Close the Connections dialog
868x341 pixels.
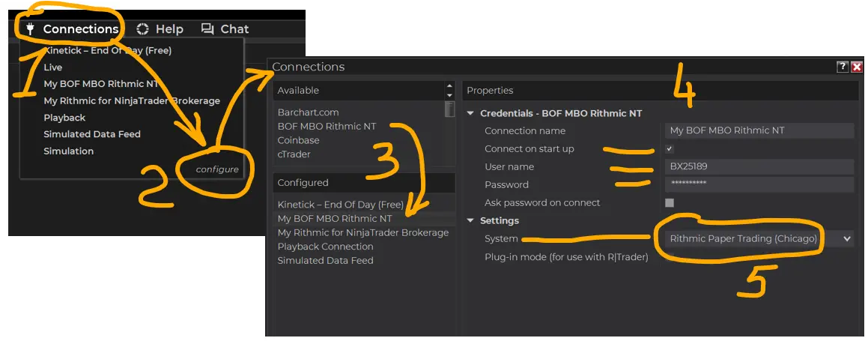(x=857, y=67)
